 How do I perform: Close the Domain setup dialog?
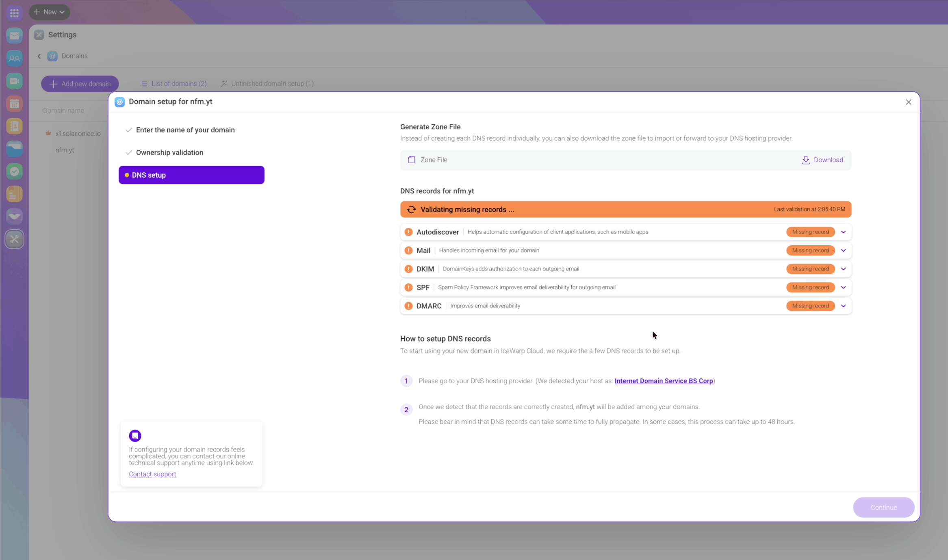tap(909, 102)
